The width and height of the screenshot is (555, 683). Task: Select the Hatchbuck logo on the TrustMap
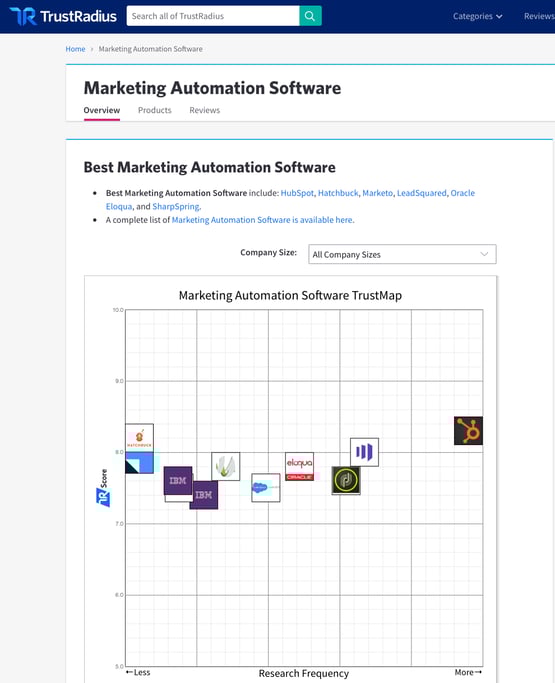pyautogui.click(x=139, y=437)
